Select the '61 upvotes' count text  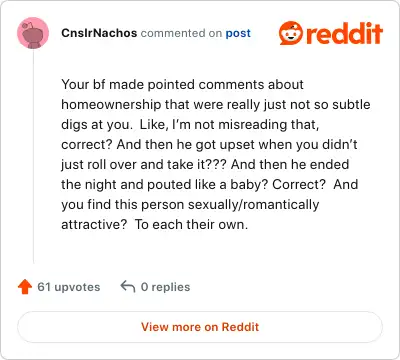69,287
